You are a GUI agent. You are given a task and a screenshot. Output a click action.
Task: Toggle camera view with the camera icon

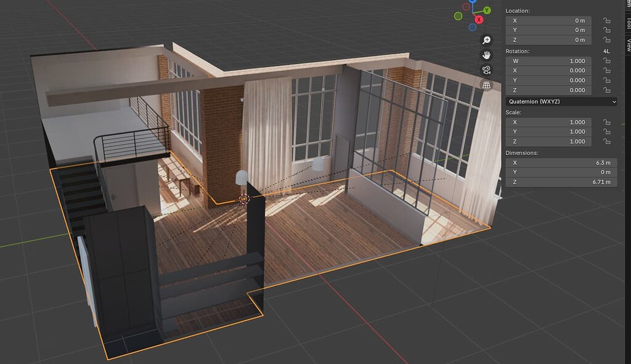coord(487,70)
